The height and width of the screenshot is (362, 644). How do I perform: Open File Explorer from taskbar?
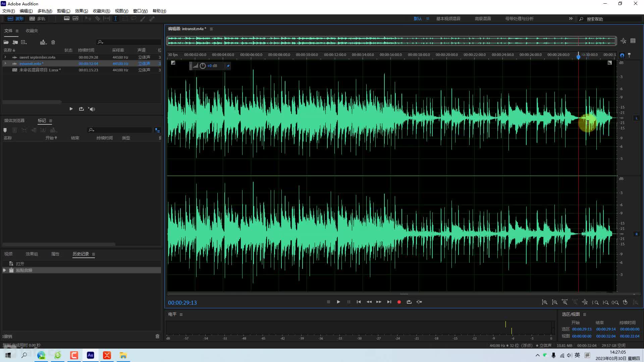coord(123,355)
